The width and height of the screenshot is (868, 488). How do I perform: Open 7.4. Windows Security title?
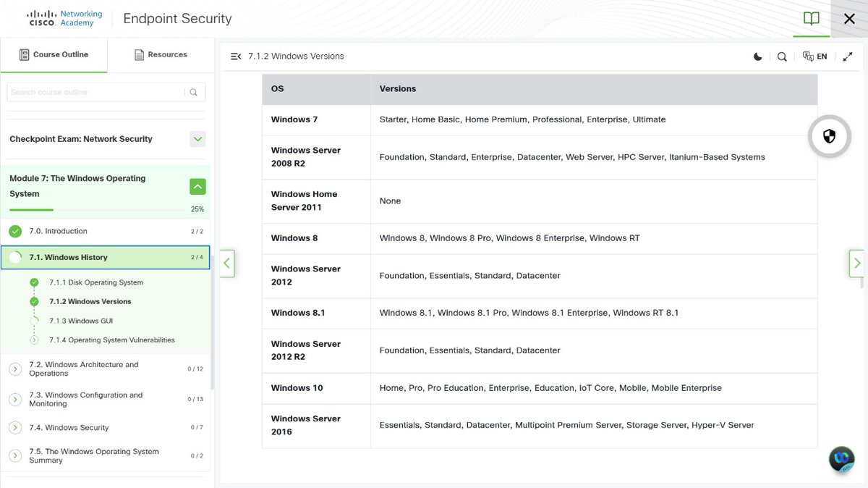pos(69,428)
